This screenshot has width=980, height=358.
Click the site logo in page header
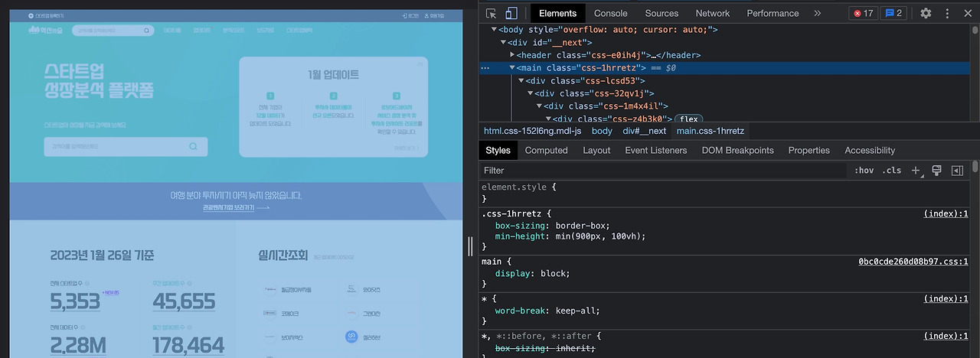pos(46,31)
